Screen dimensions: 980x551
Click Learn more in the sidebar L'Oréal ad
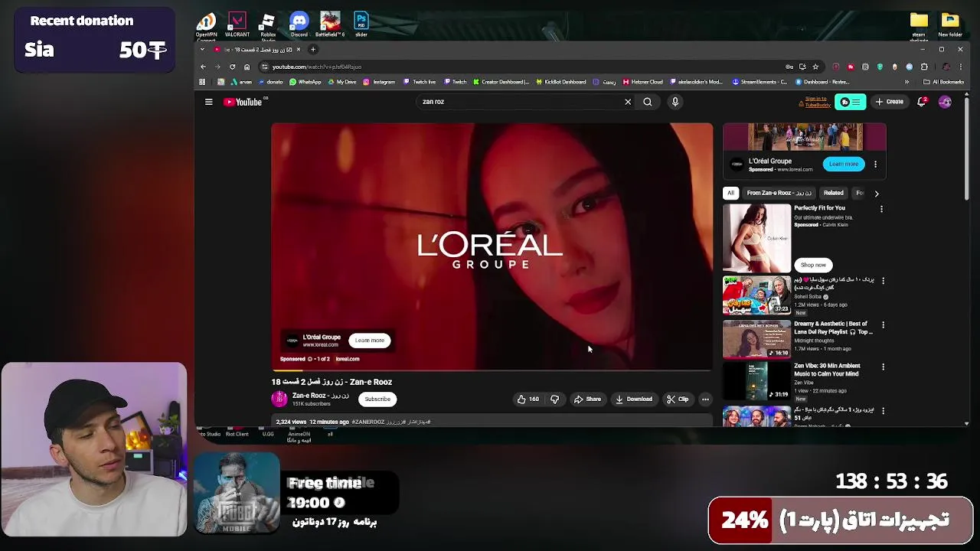pos(843,164)
